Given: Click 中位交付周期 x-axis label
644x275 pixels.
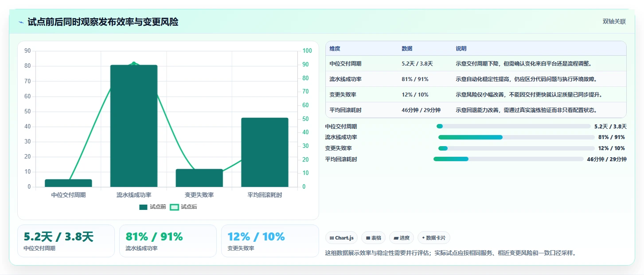Looking at the screenshot, I should click(x=68, y=195).
